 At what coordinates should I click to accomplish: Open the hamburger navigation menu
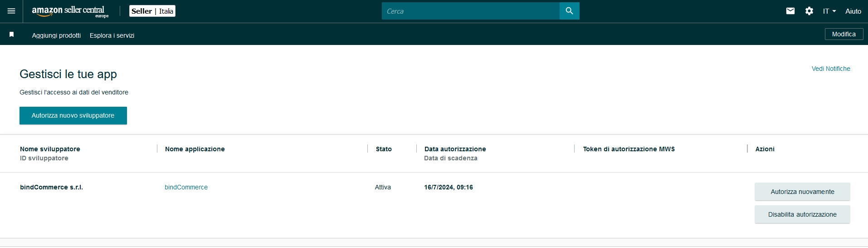click(11, 11)
